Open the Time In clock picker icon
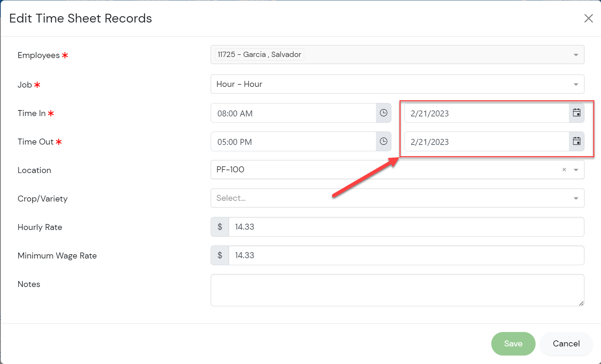Viewport: 601px width, 364px height. (383, 113)
